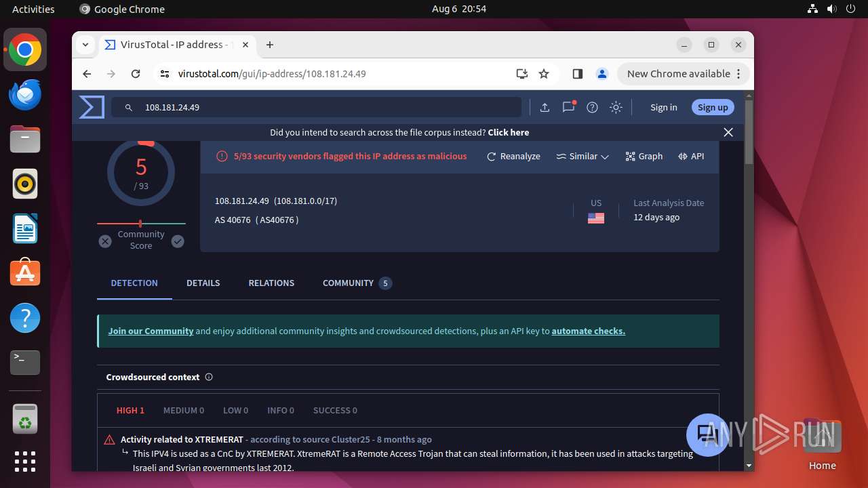This screenshot has height=488, width=868.
Task: Filter by INFO 0 severity
Action: (281, 410)
